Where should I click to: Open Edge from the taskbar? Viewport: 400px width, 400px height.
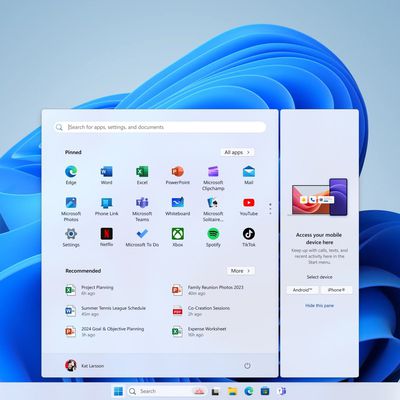(x=249, y=391)
